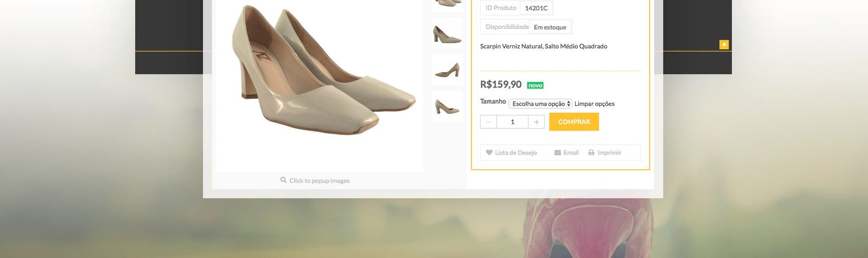Click the Limpar opções link
The image size is (868, 258).
pos(594,104)
